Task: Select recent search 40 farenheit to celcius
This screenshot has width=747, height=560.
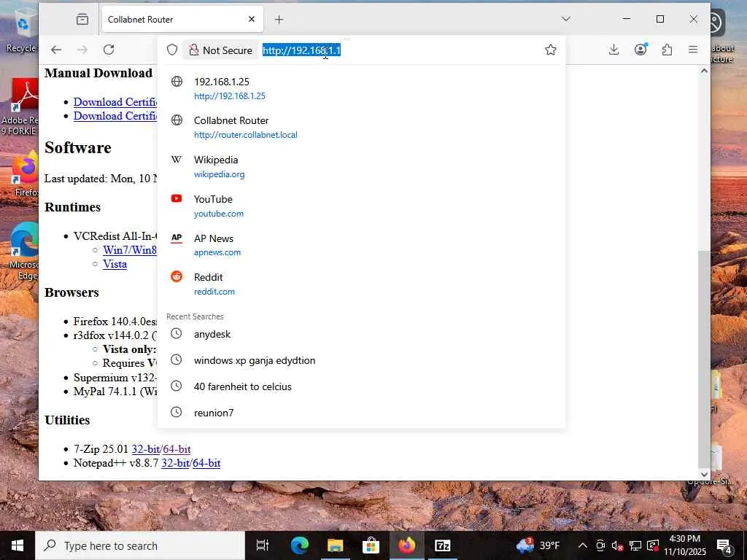Action: tap(361, 386)
